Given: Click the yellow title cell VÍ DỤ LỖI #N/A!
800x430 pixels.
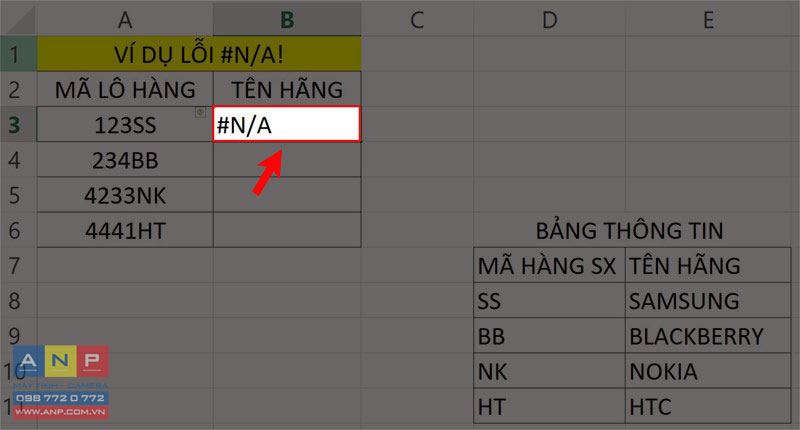Looking at the screenshot, I should click(199, 54).
